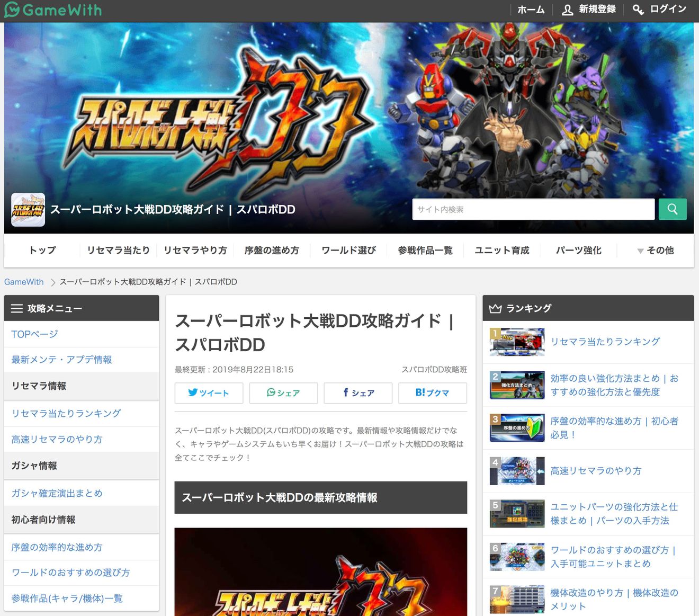Open 参戦作品(キャラ/機体)一覧 sidebar link
The image size is (699, 616).
coord(82,599)
